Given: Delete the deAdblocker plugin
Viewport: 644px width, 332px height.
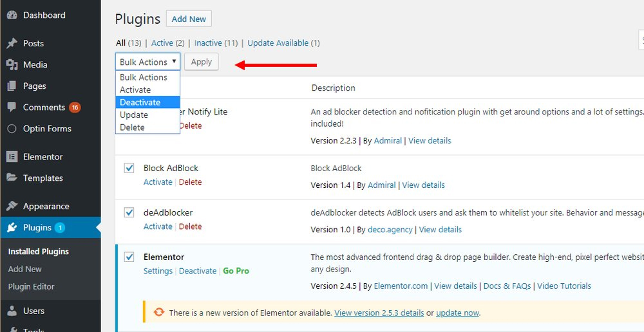Looking at the screenshot, I should (191, 226).
